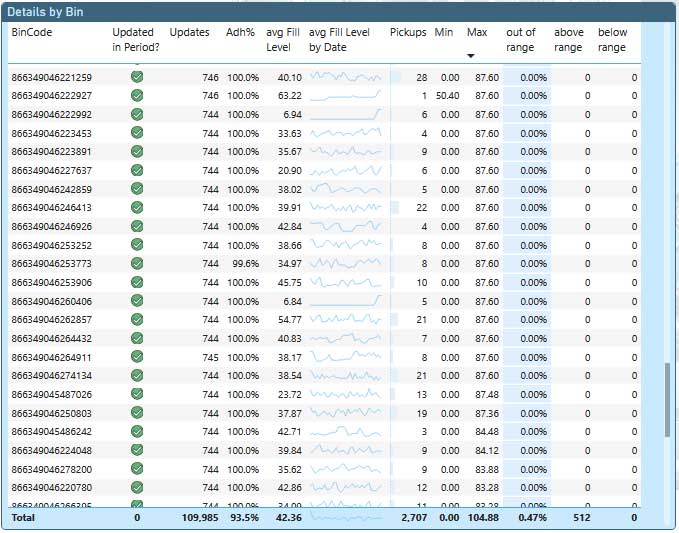Screen dimensions: 679x533
Task: Click updated status icon for bin 866349046262857
Action: click(x=137, y=320)
